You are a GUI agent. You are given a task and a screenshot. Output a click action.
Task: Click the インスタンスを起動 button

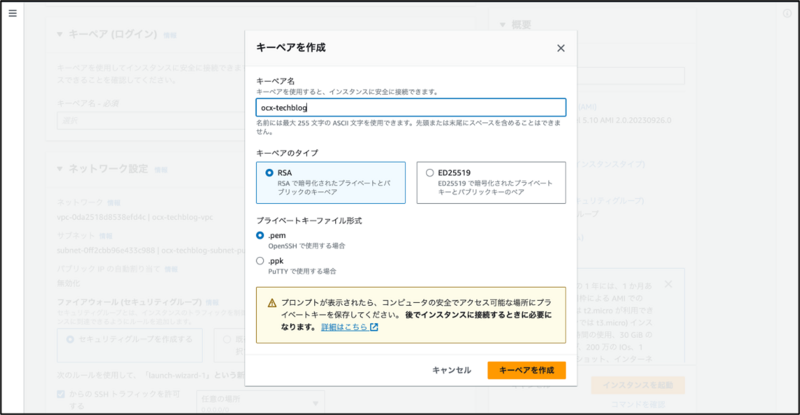tap(638, 385)
